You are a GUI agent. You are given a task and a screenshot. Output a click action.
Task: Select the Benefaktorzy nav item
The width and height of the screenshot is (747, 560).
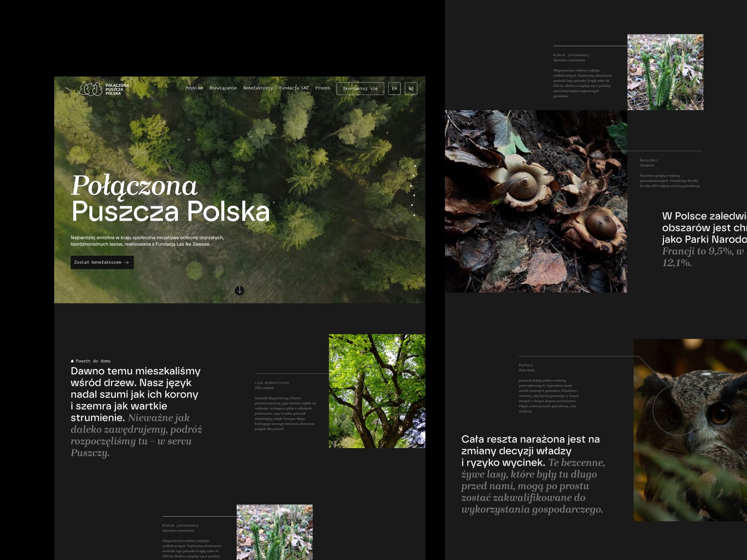click(x=258, y=88)
